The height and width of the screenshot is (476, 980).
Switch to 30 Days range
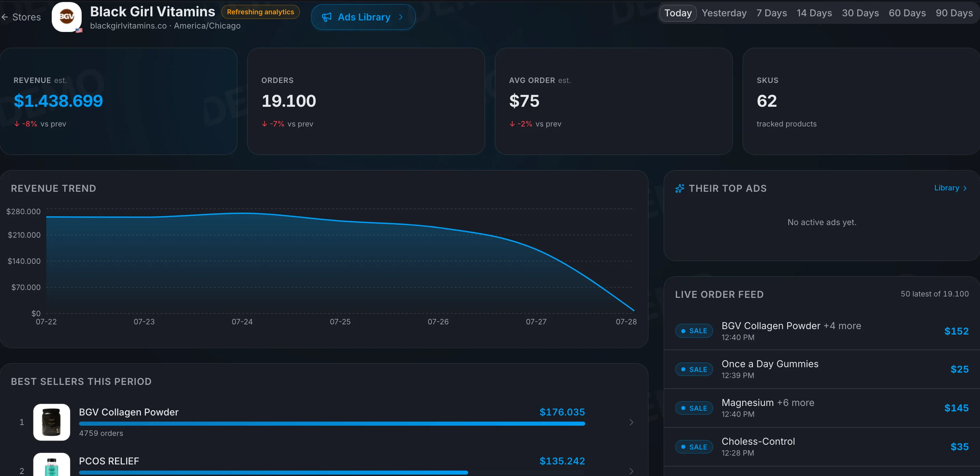(860, 13)
